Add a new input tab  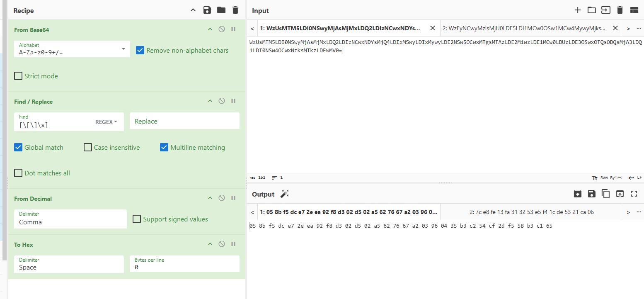tap(578, 10)
